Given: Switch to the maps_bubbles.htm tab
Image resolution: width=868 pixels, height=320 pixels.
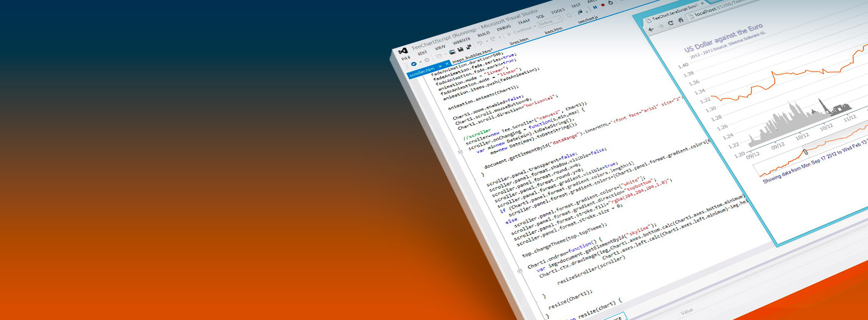Looking at the screenshot, I should click(x=472, y=55).
